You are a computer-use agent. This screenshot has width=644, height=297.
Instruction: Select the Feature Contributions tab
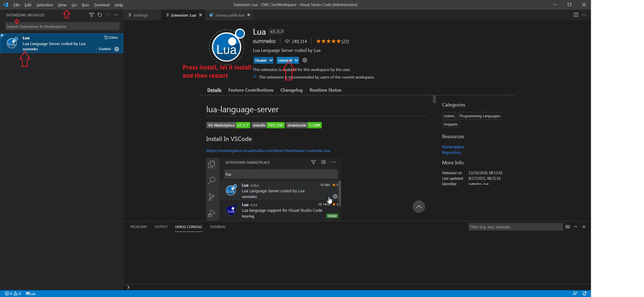(251, 90)
